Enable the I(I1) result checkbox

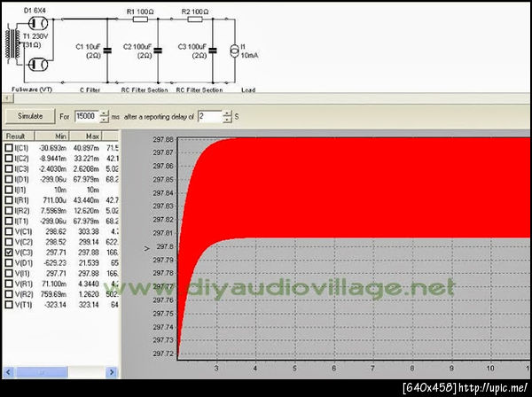click(x=9, y=190)
